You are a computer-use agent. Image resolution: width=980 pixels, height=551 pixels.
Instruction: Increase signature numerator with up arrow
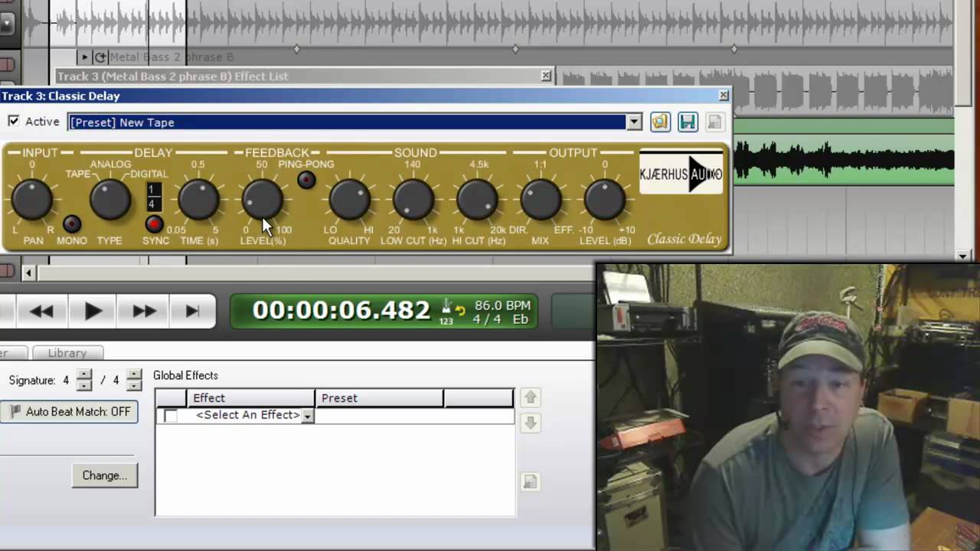pyautogui.click(x=84, y=374)
